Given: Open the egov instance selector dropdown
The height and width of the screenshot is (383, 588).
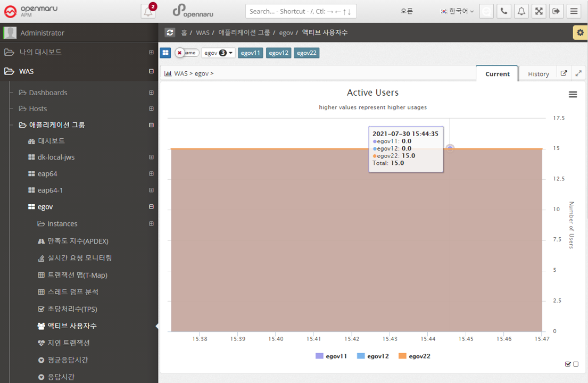Looking at the screenshot, I should [x=218, y=53].
